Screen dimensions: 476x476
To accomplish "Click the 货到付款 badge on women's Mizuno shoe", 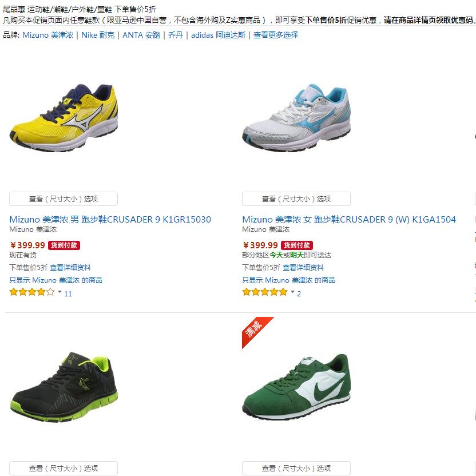I will pos(296,245).
